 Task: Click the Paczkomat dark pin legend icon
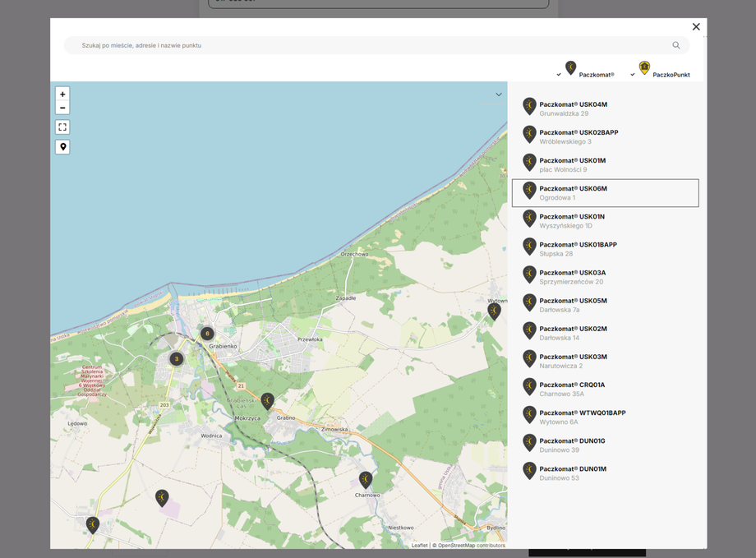[x=571, y=68]
